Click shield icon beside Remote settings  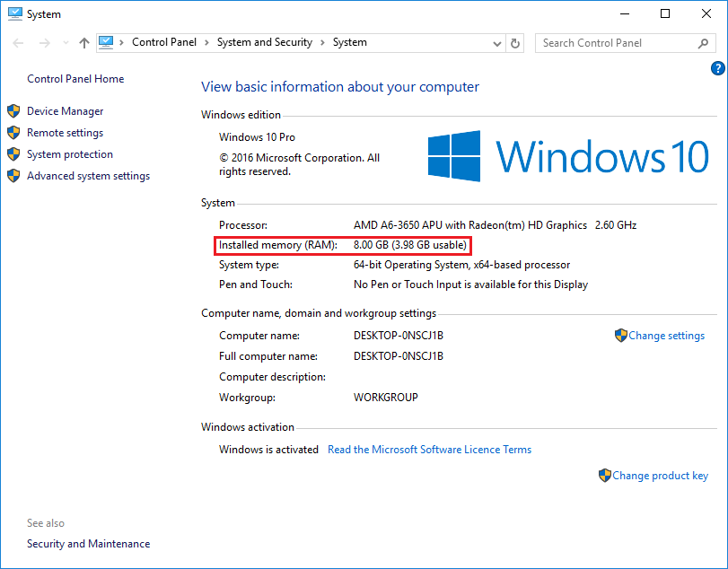point(13,133)
